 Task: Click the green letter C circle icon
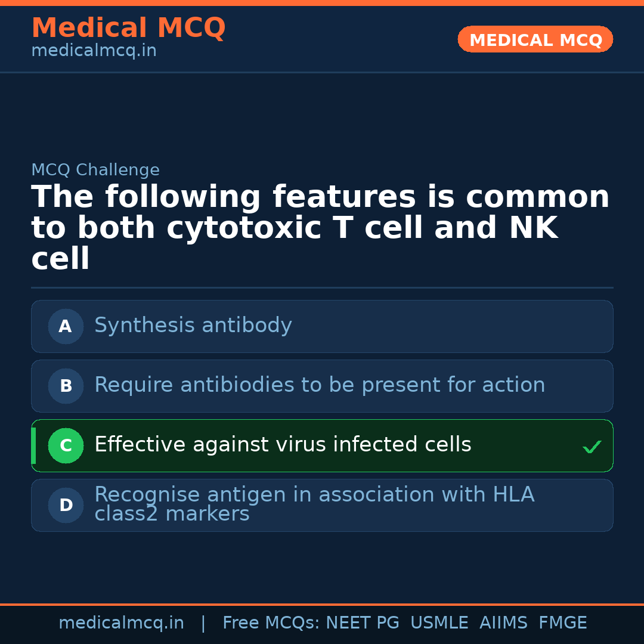coord(66,445)
